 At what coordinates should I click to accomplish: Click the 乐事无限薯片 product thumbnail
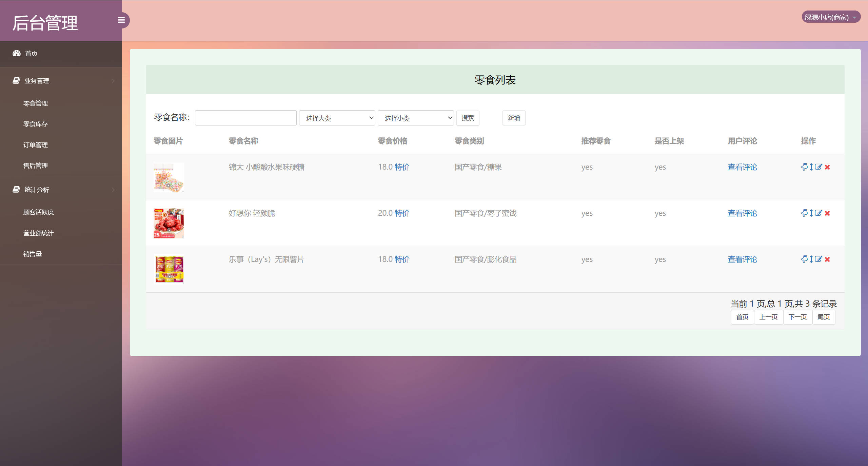tap(169, 269)
